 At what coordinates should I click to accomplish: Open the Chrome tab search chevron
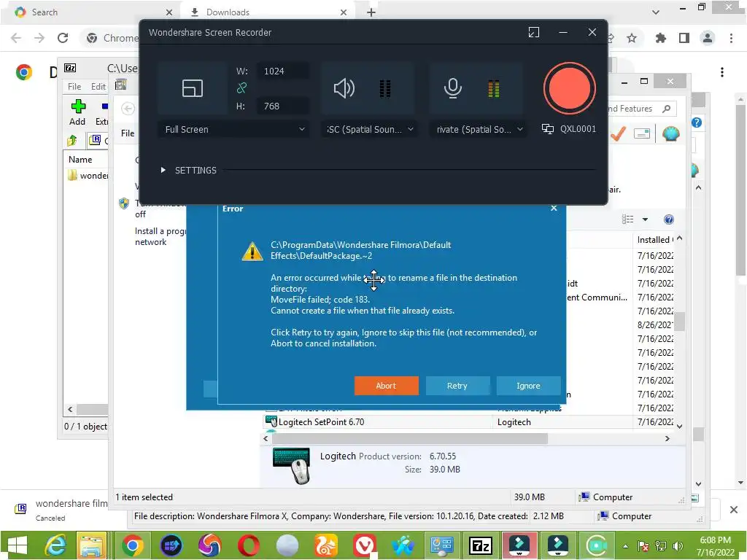[656, 12]
